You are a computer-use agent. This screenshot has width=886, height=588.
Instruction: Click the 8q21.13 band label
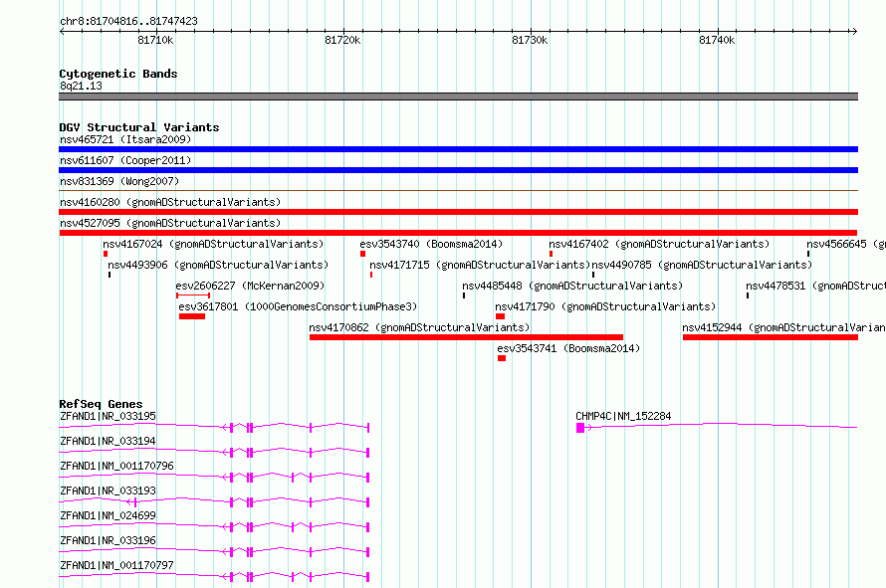[x=81, y=86]
